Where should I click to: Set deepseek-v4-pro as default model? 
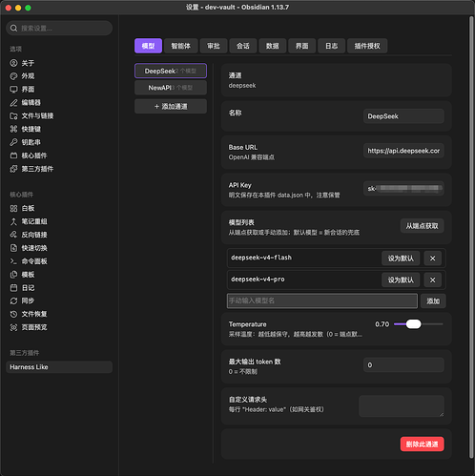[401, 279]
